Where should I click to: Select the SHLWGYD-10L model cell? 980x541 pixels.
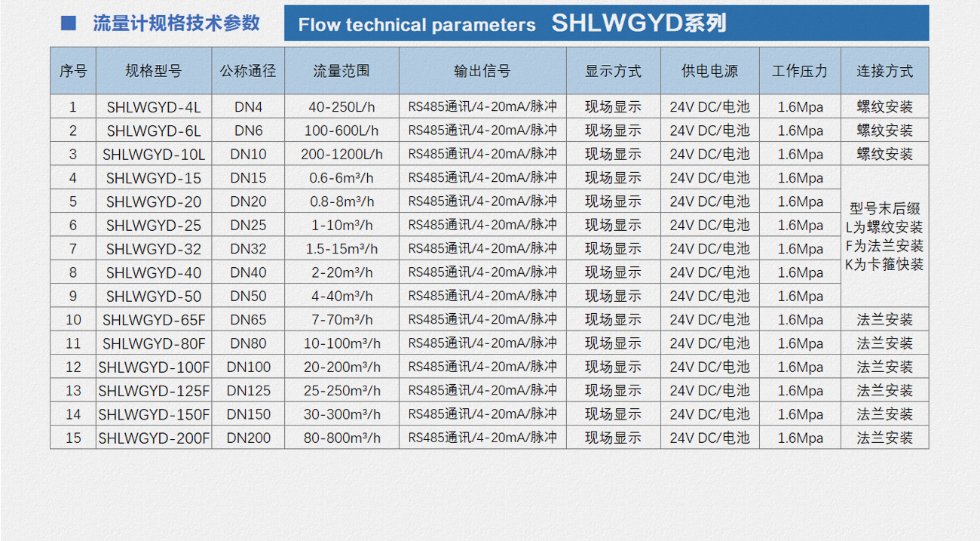[x=154, y=154]
